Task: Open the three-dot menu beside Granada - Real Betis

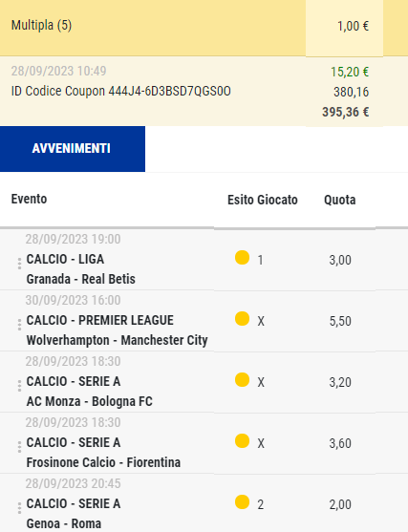Action: click(19, 264)
